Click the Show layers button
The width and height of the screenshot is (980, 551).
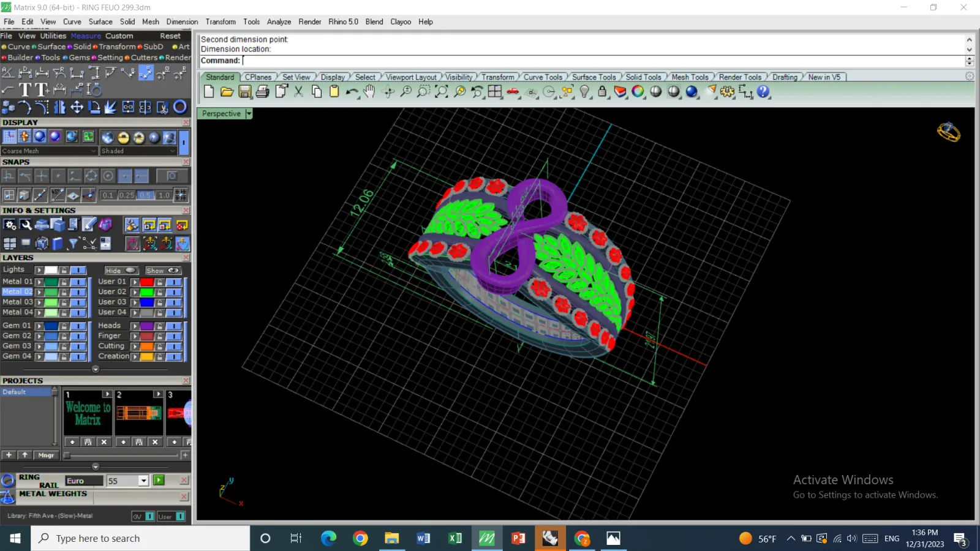click(162, 271)
